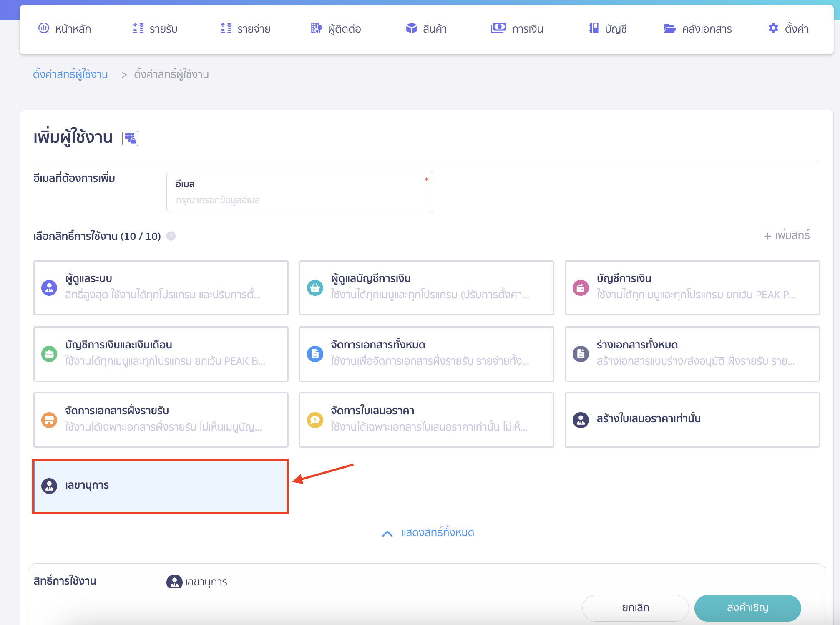Select the สร้างใบเสนอราคาเท่านั้น permission
Image resolution: width=840 pixels, height=625 pixels.
click(x=692, y=420)
